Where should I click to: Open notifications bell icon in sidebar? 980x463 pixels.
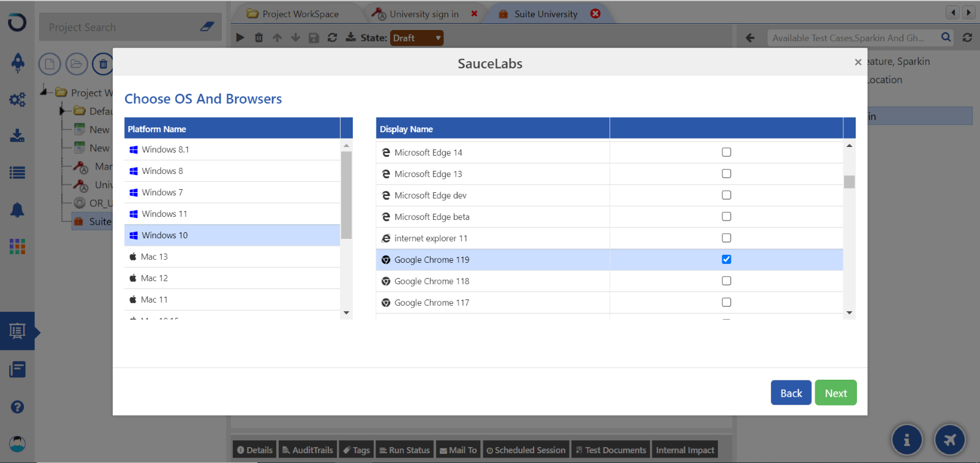point(18,210)
